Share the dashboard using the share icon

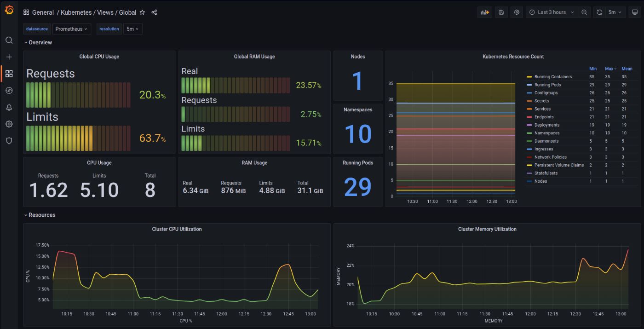tap(154, 12)
